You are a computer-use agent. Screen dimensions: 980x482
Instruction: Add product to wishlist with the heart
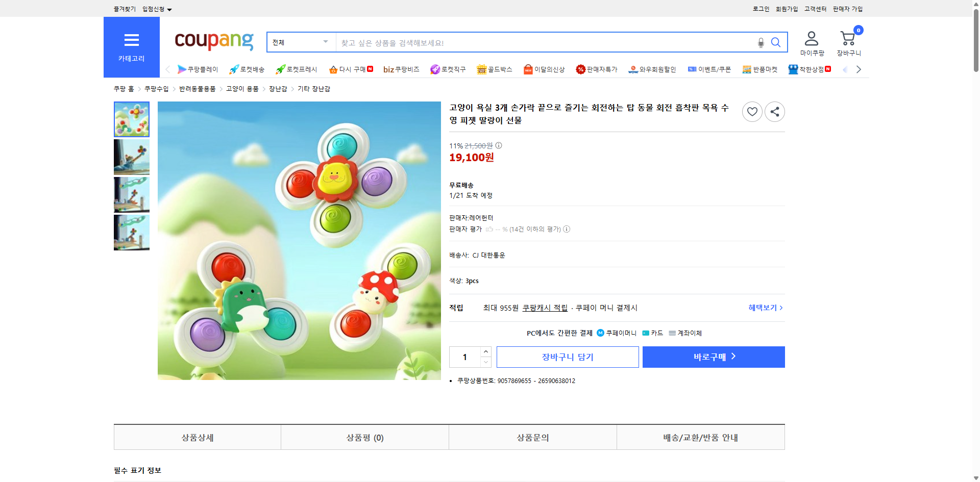click(752, 111)
